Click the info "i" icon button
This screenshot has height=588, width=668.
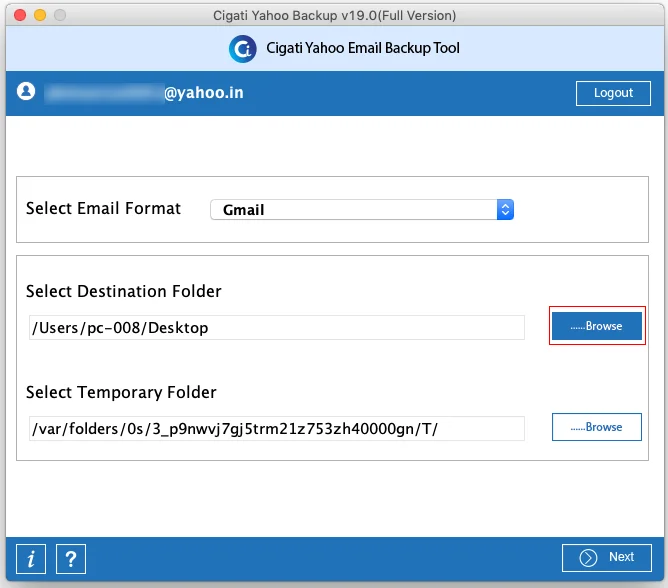31,559
